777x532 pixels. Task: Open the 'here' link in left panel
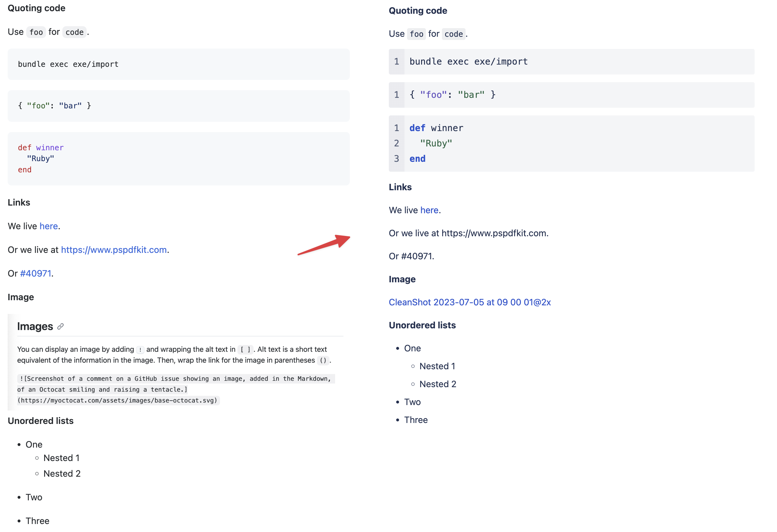pos(49,226)
